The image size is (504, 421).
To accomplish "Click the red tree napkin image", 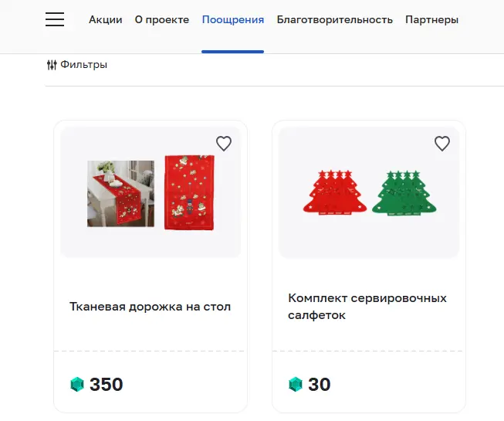I will 335,192.
